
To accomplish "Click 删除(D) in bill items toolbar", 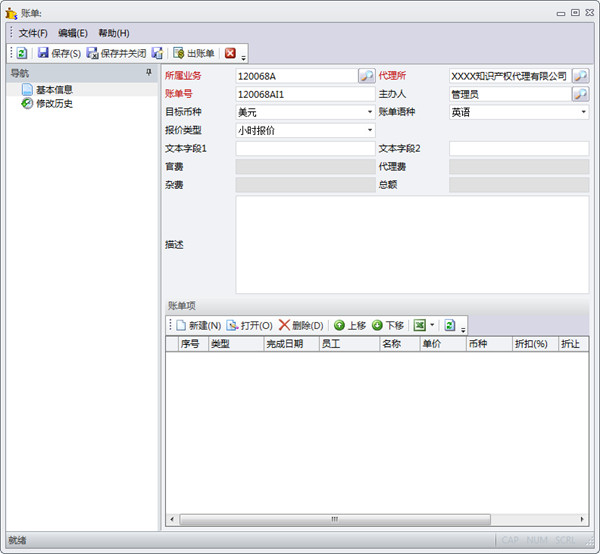I will [x=301, y=326].
